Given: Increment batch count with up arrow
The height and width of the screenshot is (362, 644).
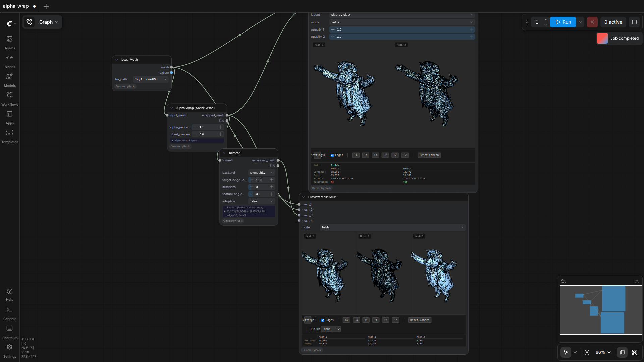Looking at the screenshot, I should [x=546, y=20].
